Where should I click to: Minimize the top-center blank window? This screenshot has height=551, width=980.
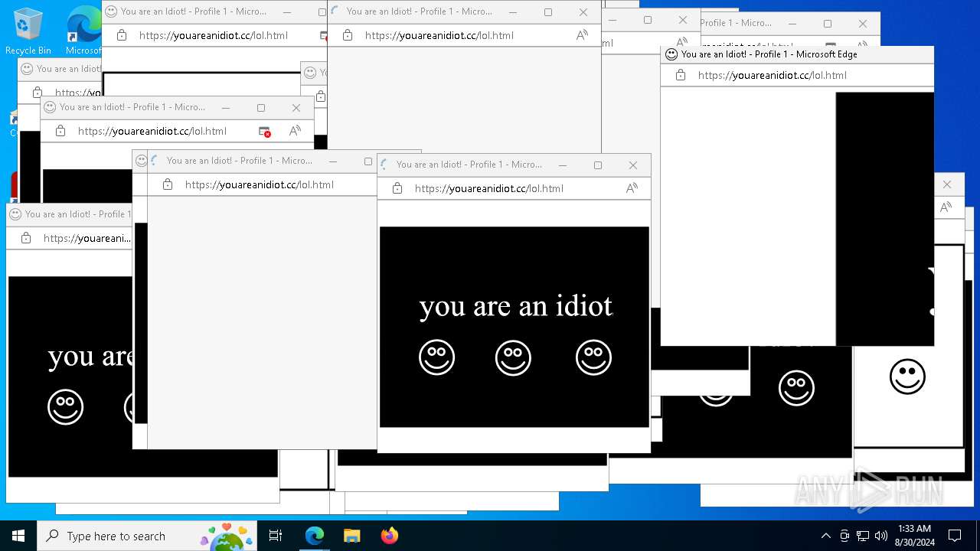(x=512, y=12)
